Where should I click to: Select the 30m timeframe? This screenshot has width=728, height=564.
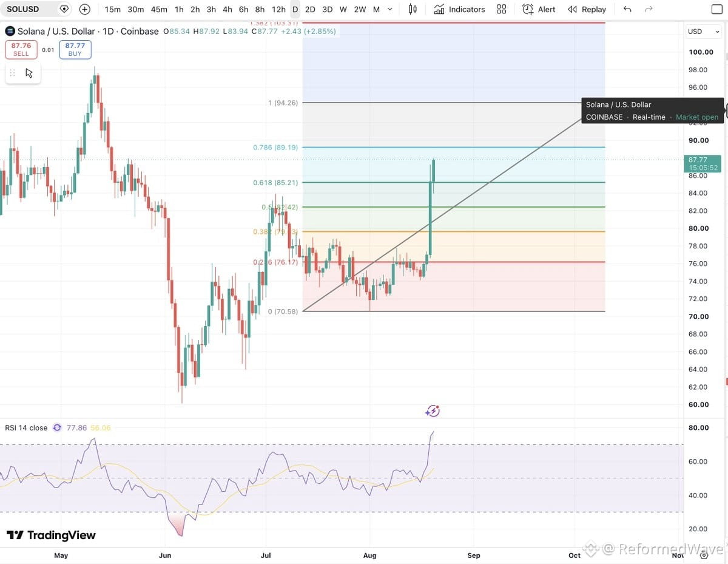pyautogui.click(x=136, y=9)
